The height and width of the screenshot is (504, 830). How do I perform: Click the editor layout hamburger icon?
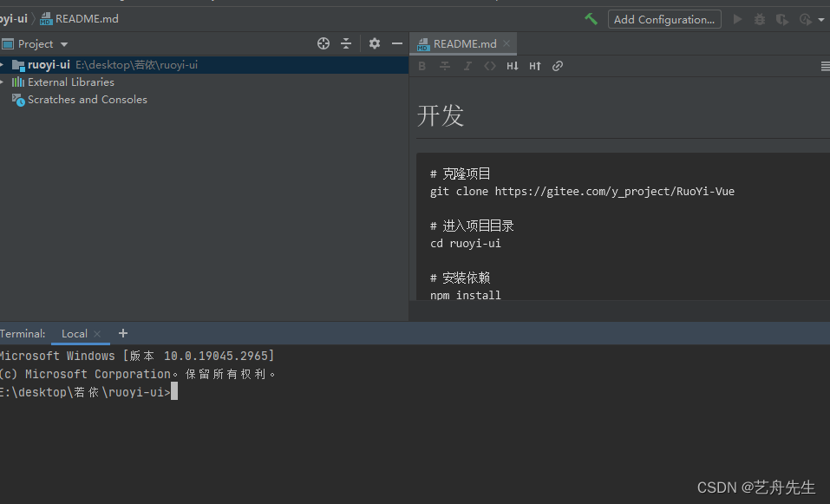825,65
